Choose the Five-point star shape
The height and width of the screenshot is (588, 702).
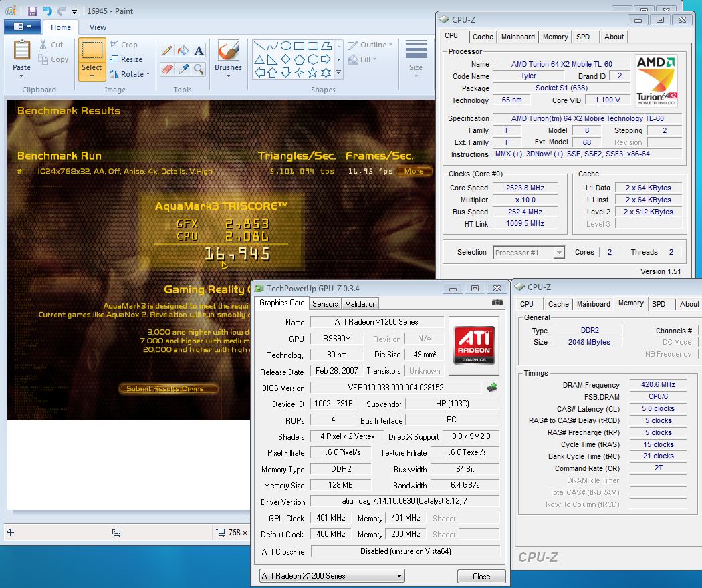pyautogui.click(x=313, y=72)
